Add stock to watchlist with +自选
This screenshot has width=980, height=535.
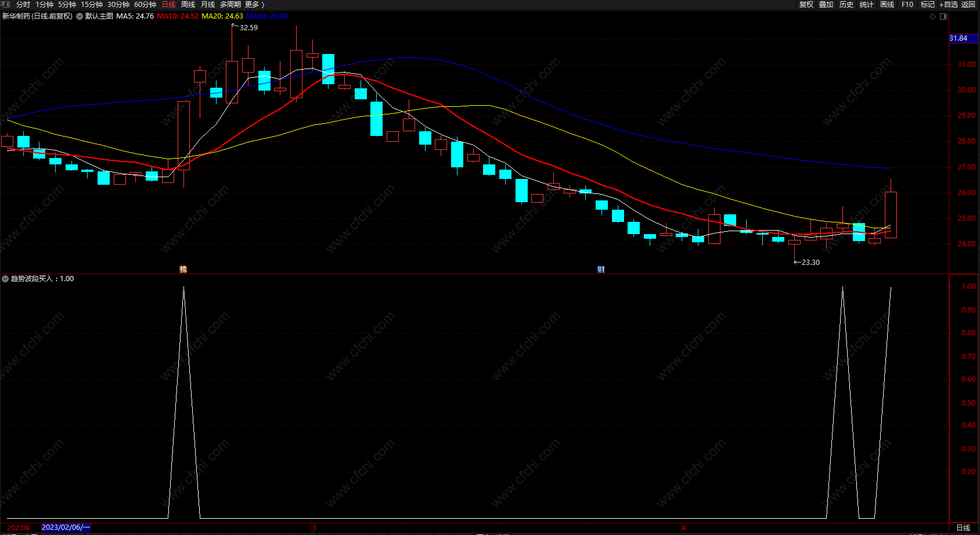949,5
